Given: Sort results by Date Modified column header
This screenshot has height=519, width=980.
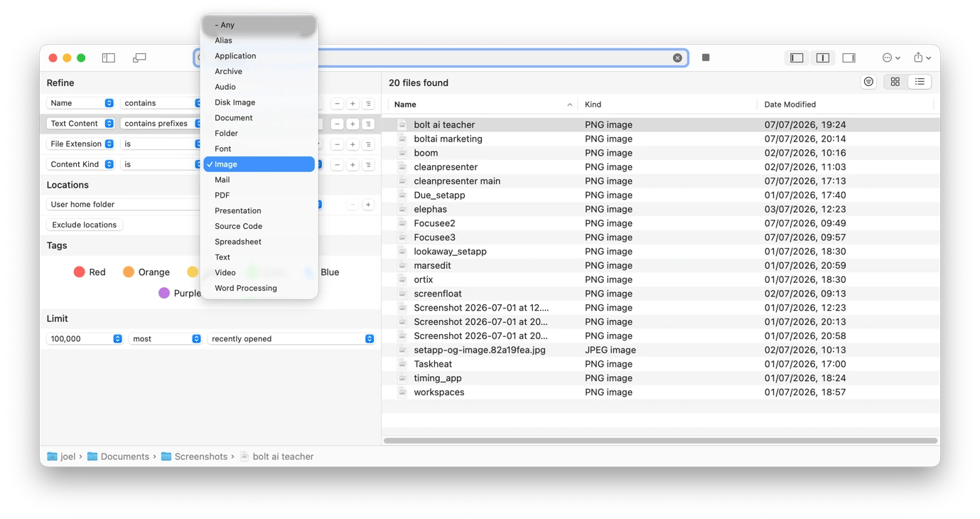Looking at the screenshot, I should [845, 105].
